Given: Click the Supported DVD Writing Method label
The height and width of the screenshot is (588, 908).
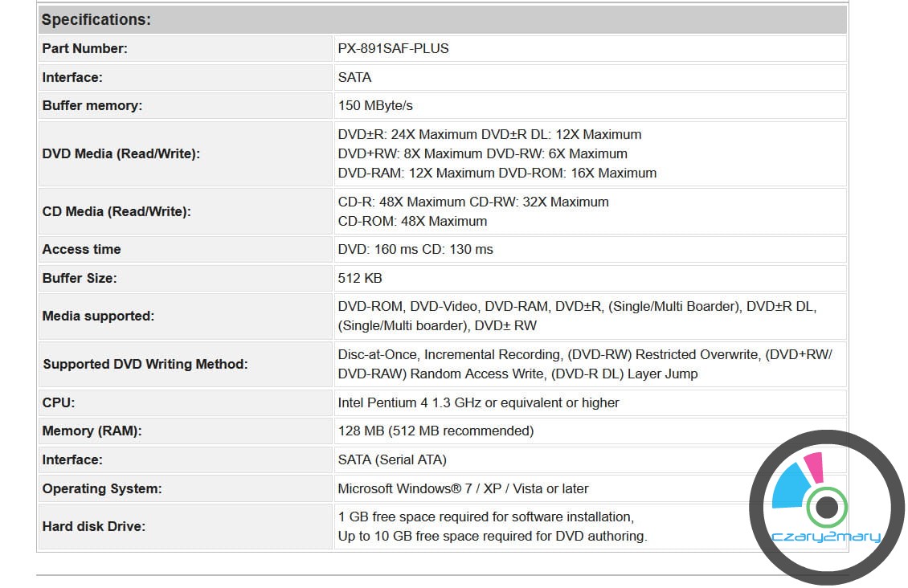Looking at the screenshot, I should pyautogui.click(x=145, y=364).
